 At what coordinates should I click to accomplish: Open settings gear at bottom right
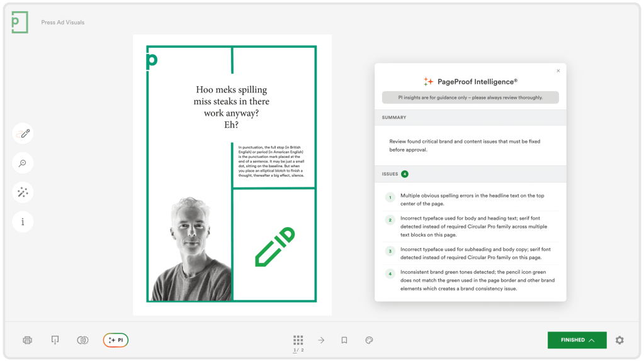point(620,340)
